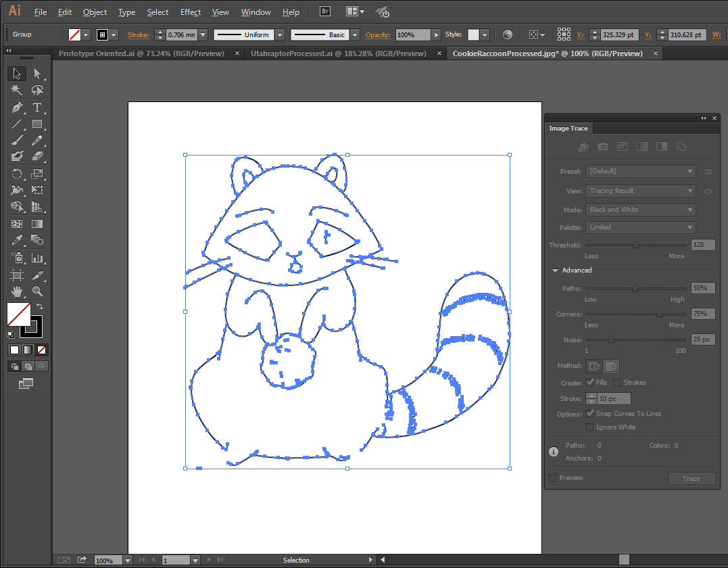Pick the Eraser tool
Screen dimensions: 728x568
pyautogui.click(x=37, y=156)
